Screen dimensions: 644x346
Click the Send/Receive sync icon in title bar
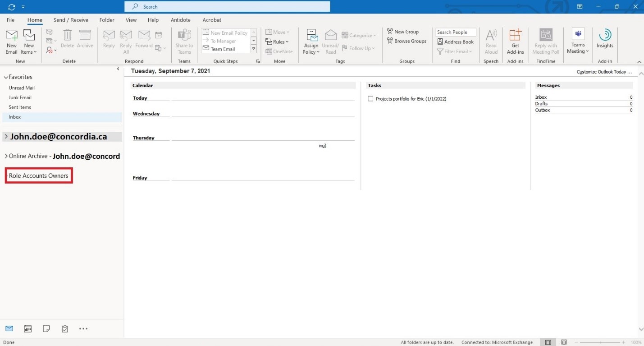click(x=12, y=7)
